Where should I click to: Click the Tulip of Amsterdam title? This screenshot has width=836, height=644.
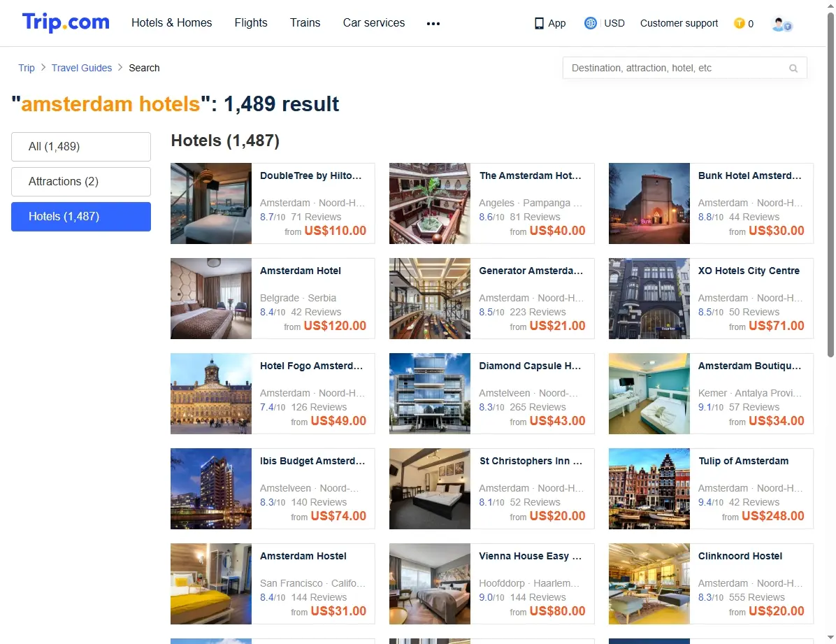pos(743,461)
